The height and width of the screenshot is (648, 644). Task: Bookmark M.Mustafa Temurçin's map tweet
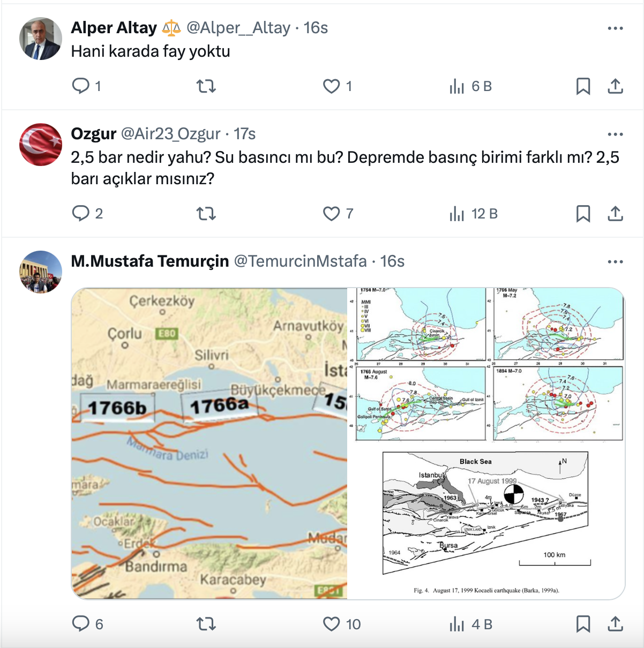pos(583,623)
